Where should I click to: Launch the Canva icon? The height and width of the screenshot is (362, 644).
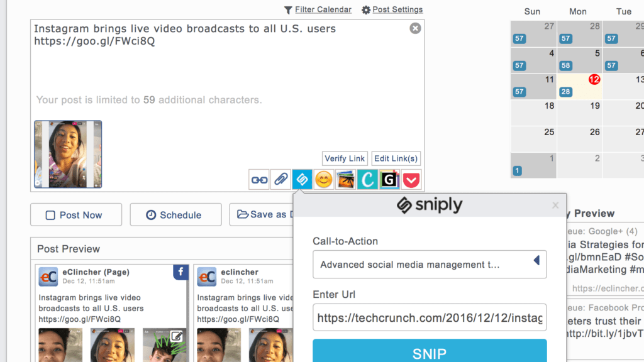(x=367, y=180)
